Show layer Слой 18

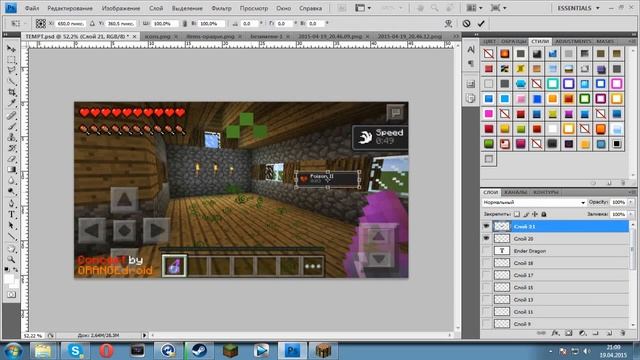click(486, 263)
